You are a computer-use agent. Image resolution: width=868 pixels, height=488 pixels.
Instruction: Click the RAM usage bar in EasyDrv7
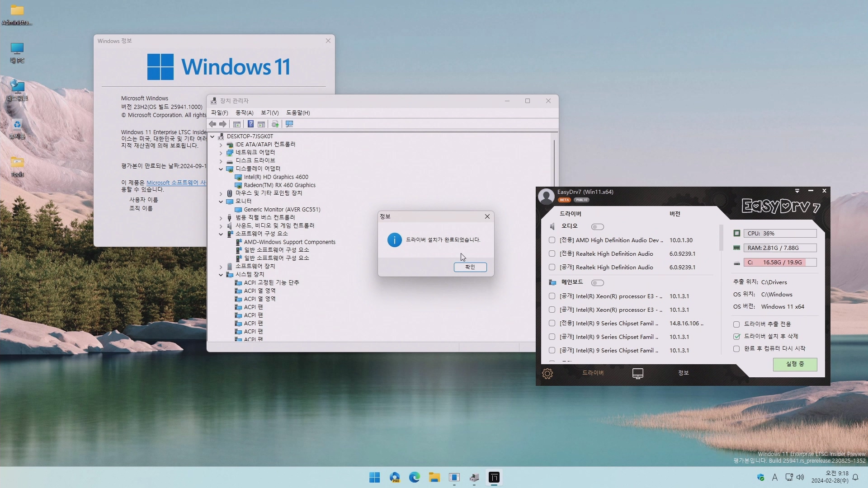pos(780,248)
